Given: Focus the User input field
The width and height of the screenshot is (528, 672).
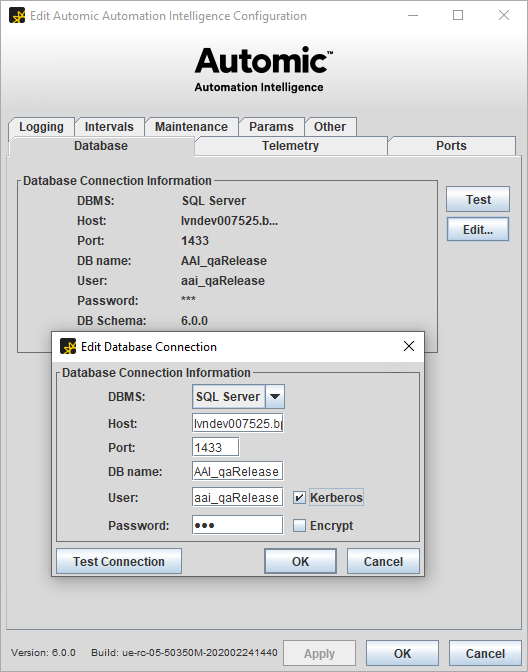Looking at the screenshot, I should (238, 498).
